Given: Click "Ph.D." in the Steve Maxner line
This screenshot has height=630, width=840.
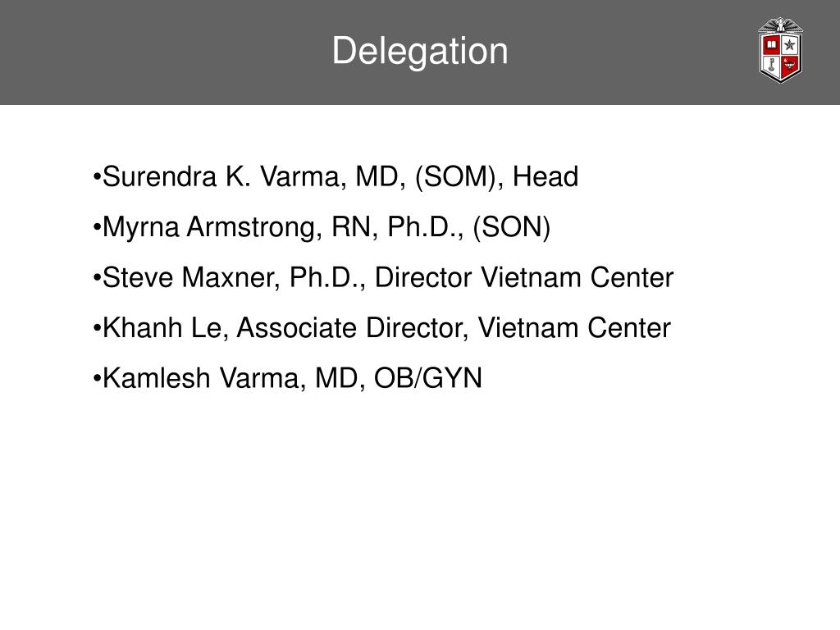Looking at the screenshot, I should (327, 277).
